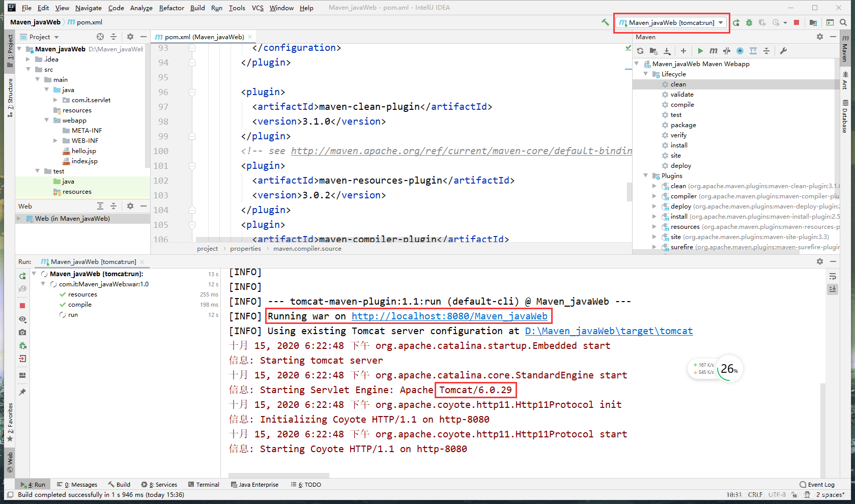
Task: Open the http://localhost:8080/Maven_javaWeb link
Action: [x=449, y=316]
